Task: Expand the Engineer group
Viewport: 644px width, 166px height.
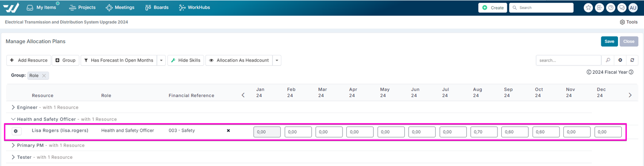Action: pos(13,107)
